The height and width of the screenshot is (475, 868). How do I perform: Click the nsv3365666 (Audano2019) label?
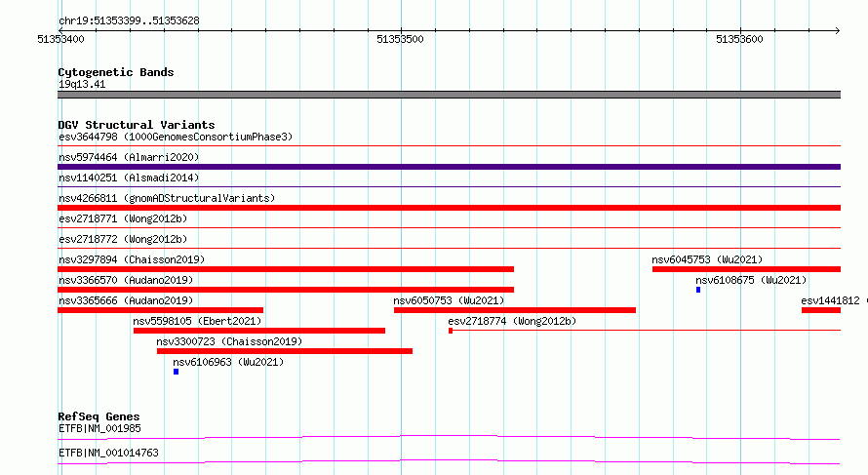tap(126, 300)
